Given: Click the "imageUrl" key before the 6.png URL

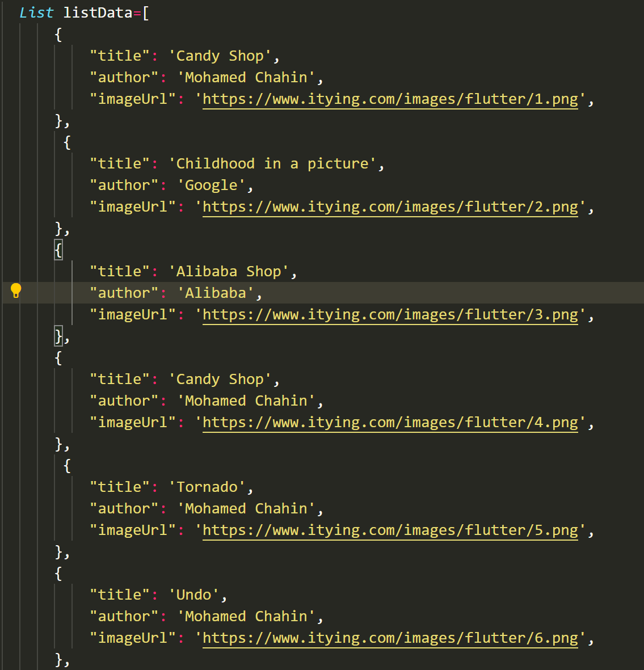Looking at the screenshot, I should click(x=133, y=638).
